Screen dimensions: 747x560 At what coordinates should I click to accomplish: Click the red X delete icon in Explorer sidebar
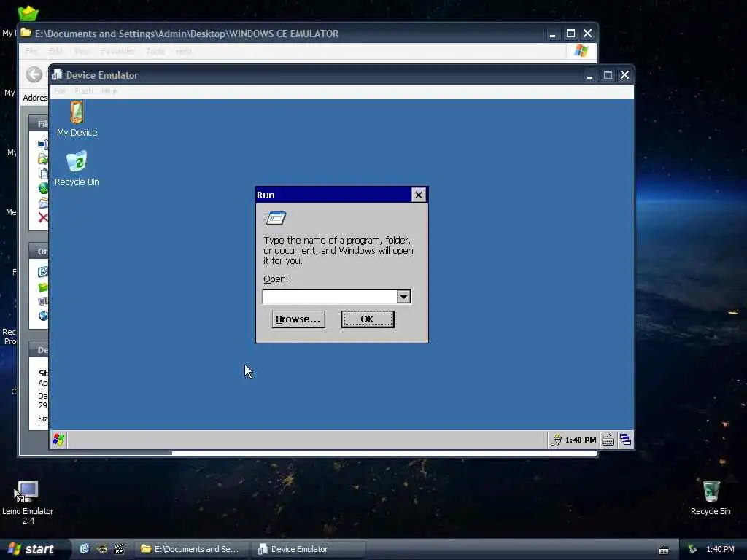point(43,217)
